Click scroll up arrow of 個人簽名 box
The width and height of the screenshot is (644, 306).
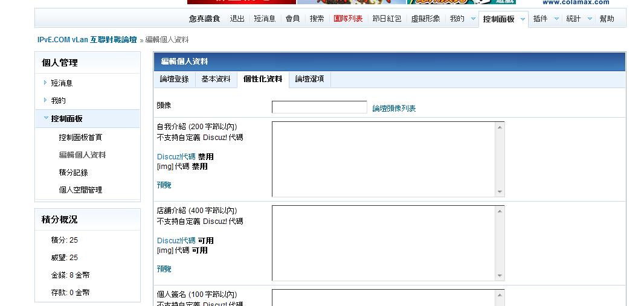coord(500,295)
